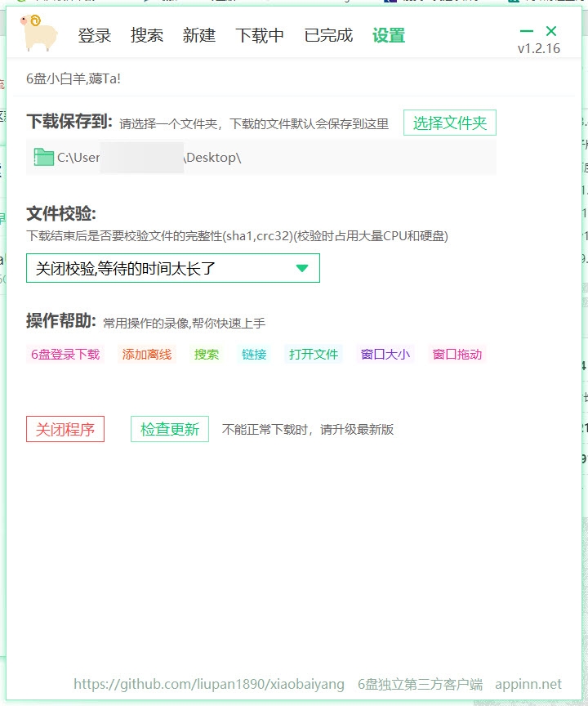Open the 登录 tab
The height and width of the screenshot is (706, 588).
click(95, 35)
